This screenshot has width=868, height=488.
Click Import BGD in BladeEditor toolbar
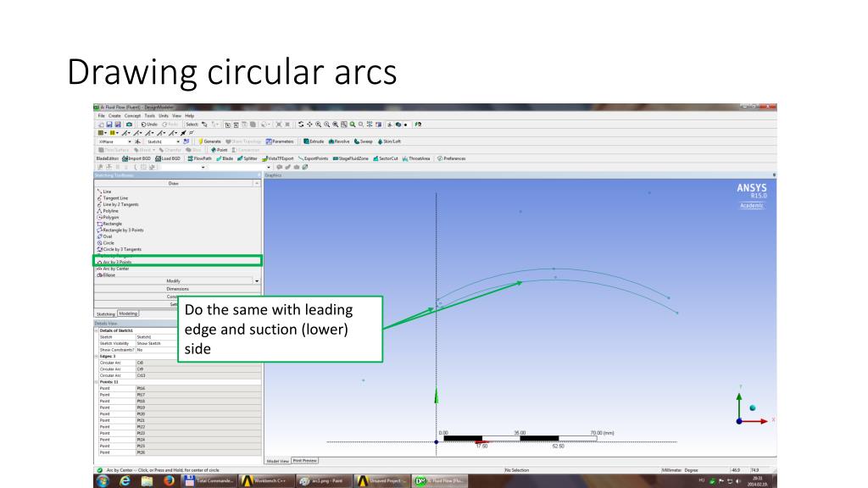tap(136, 158)
